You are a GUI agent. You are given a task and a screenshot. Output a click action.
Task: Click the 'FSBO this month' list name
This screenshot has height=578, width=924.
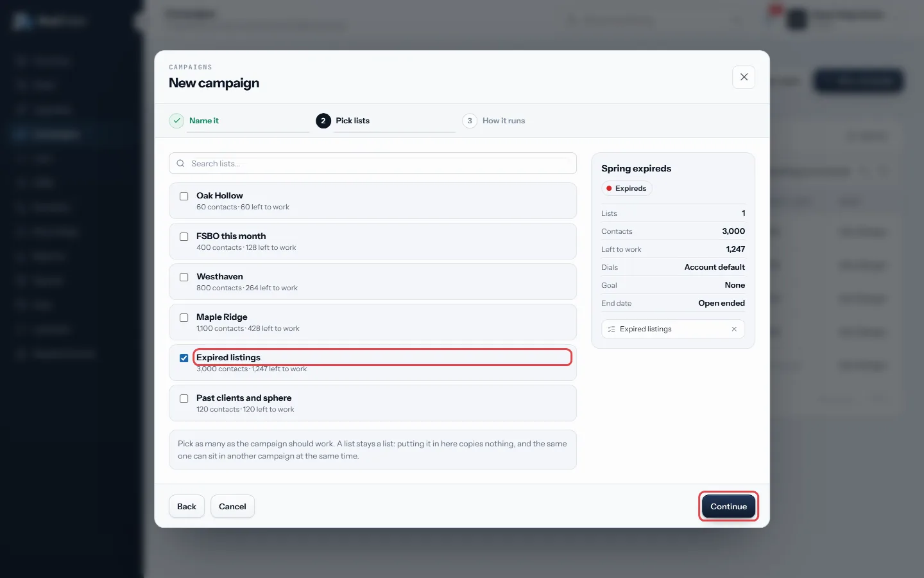pyautogui.click(x=231, y=236)
